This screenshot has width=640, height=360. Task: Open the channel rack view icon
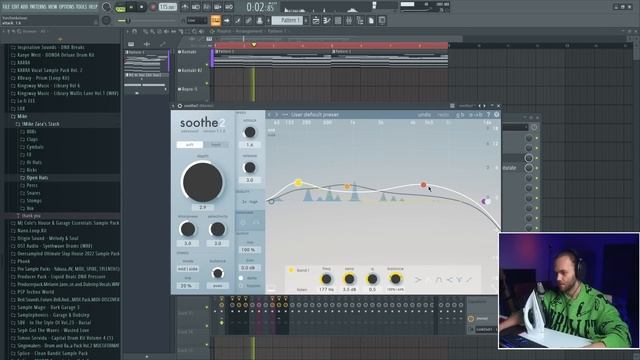(338, 20)
